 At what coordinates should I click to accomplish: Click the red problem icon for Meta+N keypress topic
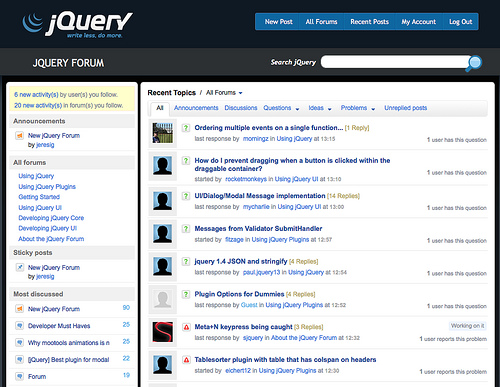[x=186, y=327]
